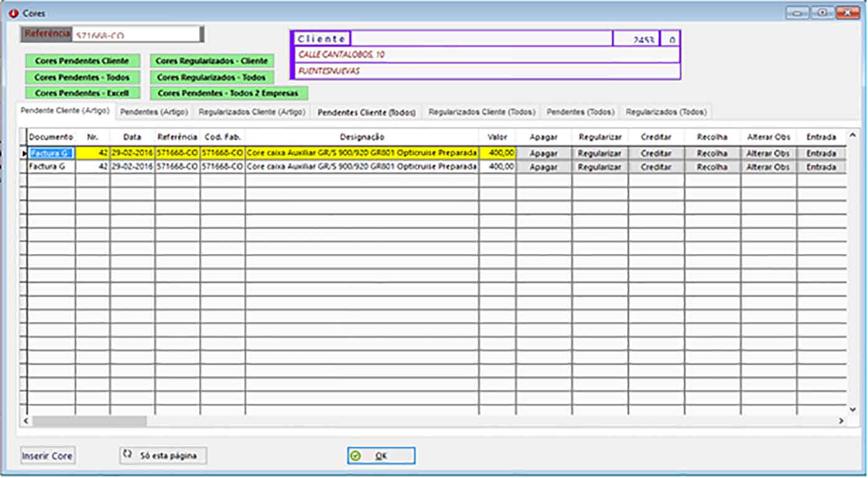This screenshot has height=478, width=868.
Task: Click grid vertical scrollbar down arrow
Action: (x=853, y=409)
